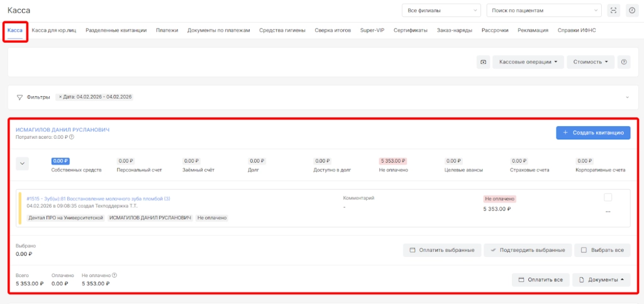The width and height of the screenshot is (644, 304).
Task: Click info icon next to Потратил всего
Action: click(72, 137)
